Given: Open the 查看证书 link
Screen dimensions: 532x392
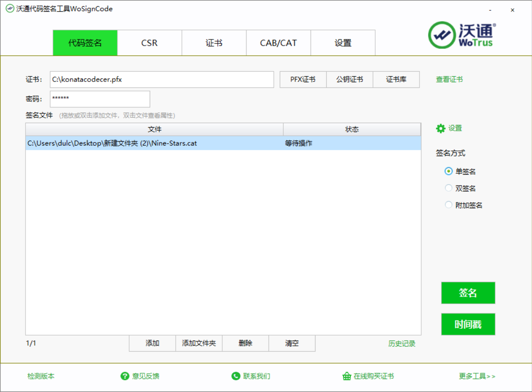Looking at the screenshot, I should (x=449, y=79).
